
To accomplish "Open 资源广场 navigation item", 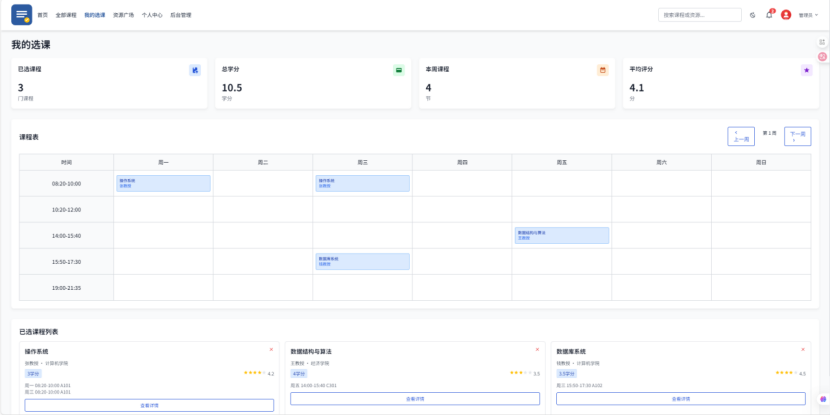I will point(123,15).
